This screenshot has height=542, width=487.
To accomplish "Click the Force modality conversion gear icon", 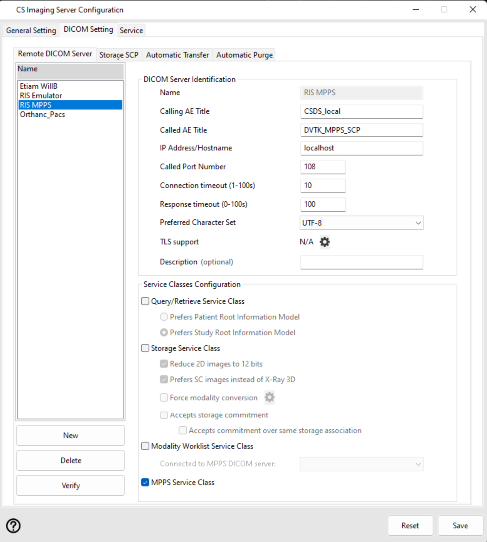I will [x=269, y=397].
